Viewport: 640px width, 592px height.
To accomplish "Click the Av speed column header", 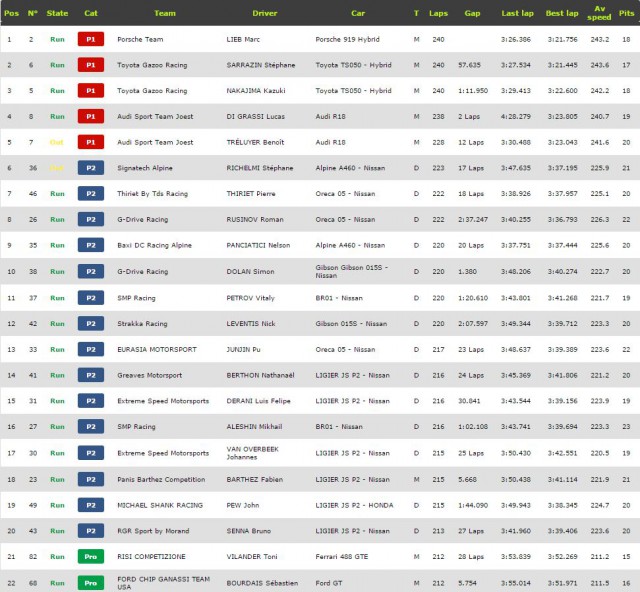I will pos(599,13).
